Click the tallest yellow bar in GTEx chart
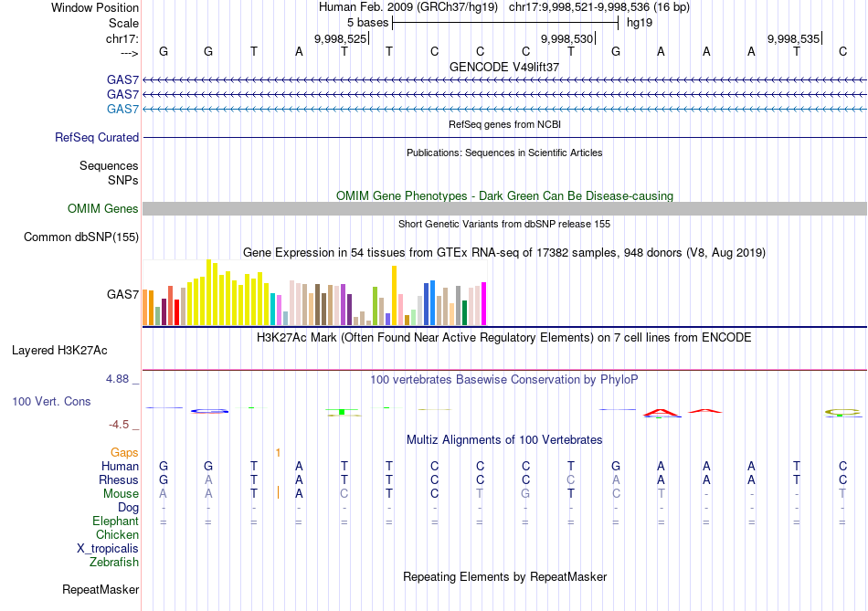The image size is (868, 611). tap(208, 292)
